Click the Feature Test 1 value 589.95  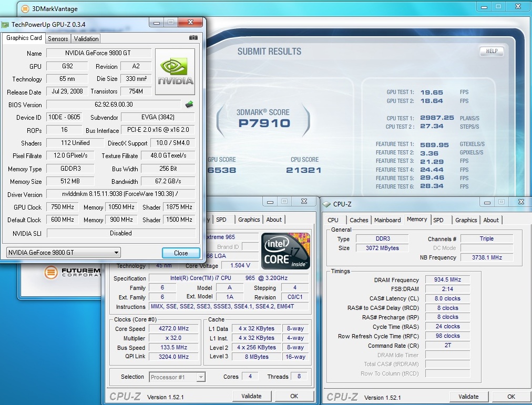click(434, 144)
